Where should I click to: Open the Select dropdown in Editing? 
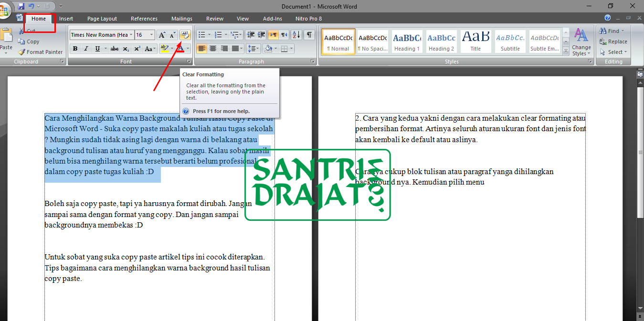(x=613, y=52)
